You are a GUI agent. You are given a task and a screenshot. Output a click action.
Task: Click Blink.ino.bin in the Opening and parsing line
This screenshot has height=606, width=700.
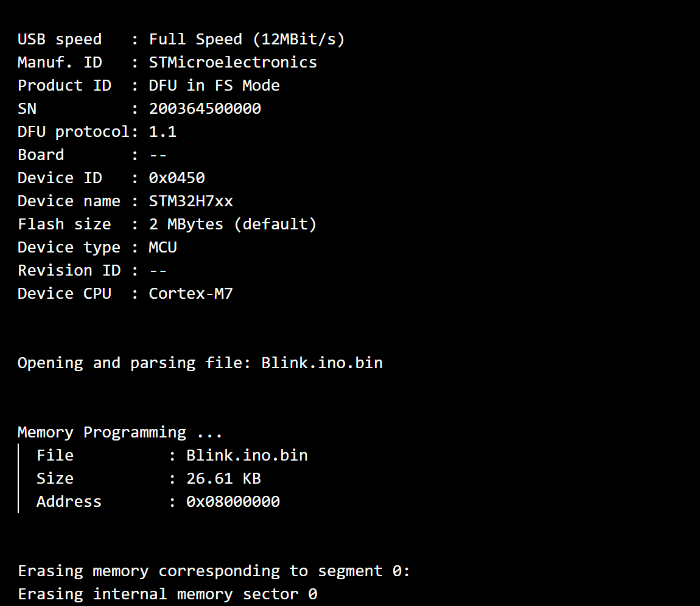(321, 363)
